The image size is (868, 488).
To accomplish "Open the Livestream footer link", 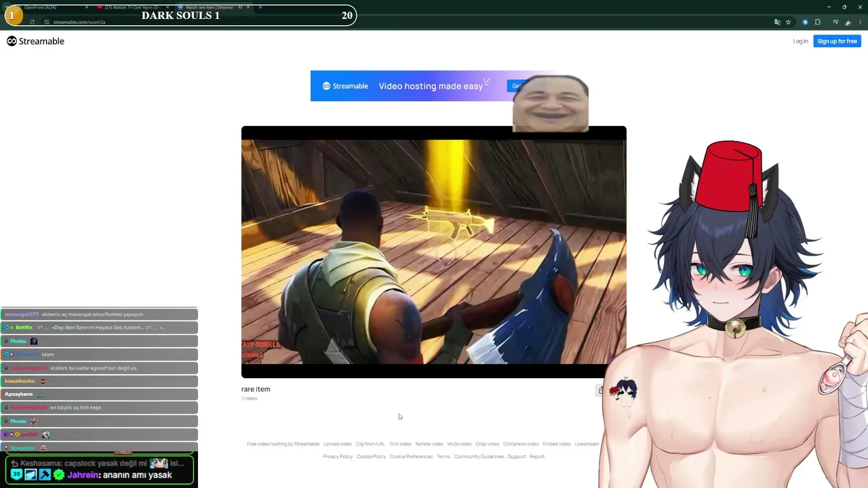I will (x=587, y=444).
